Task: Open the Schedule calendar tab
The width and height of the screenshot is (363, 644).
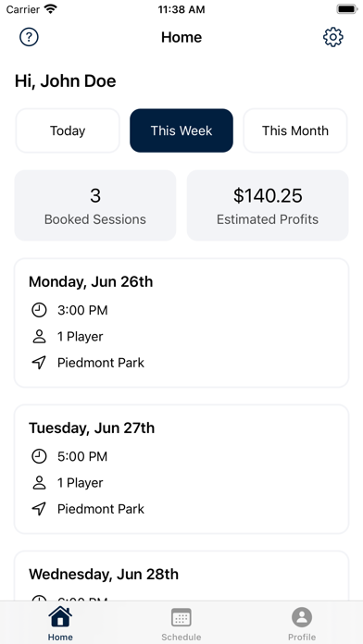Action: pyautogui.click(x=181, y=623)
